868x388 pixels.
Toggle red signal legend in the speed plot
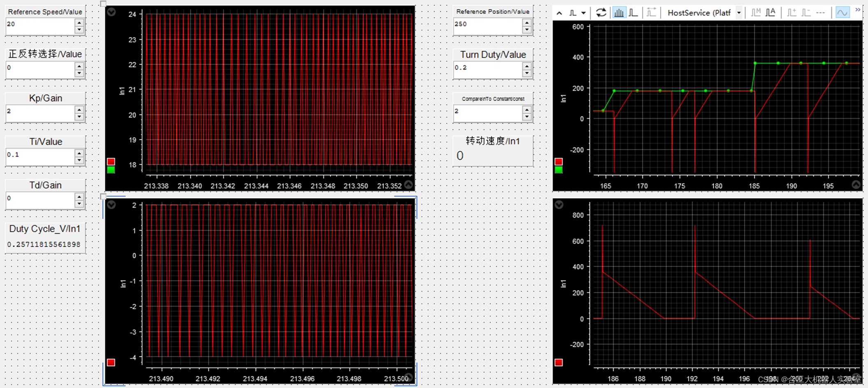pyautogui.click(x=111, y=161)
